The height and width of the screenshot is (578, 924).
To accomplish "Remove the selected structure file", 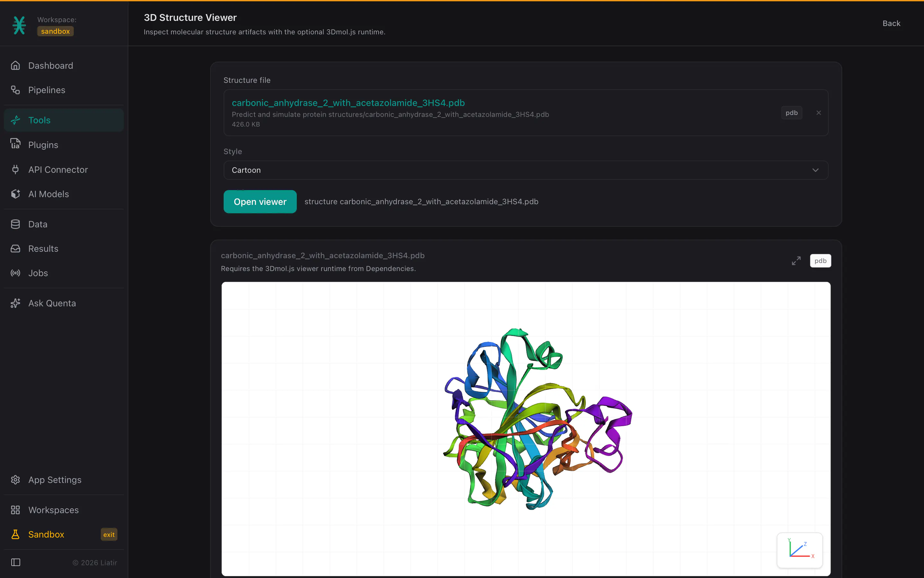I will (x=819, y=113).
